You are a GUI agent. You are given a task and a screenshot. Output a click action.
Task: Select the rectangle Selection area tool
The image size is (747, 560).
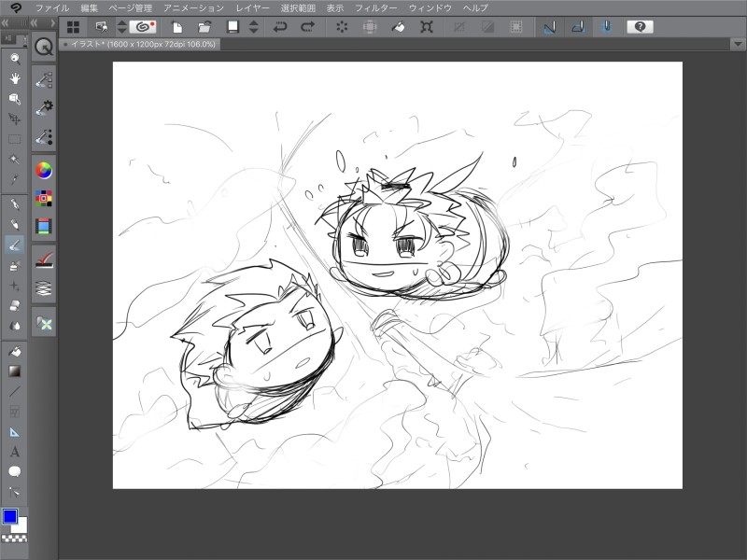[x=15, y=139]
